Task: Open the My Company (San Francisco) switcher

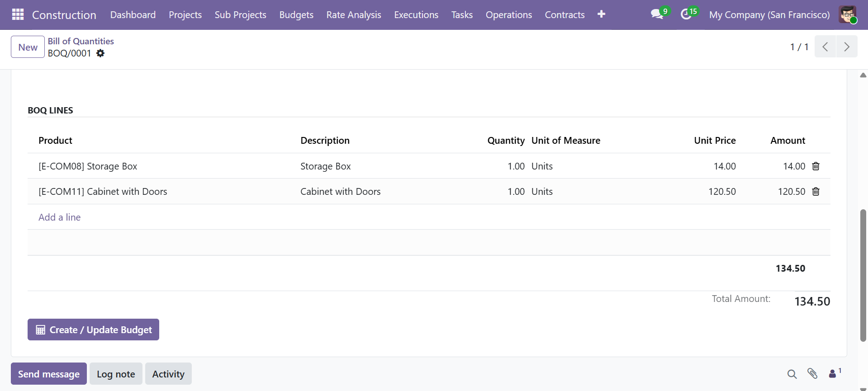Action: (x=769, y=15)
